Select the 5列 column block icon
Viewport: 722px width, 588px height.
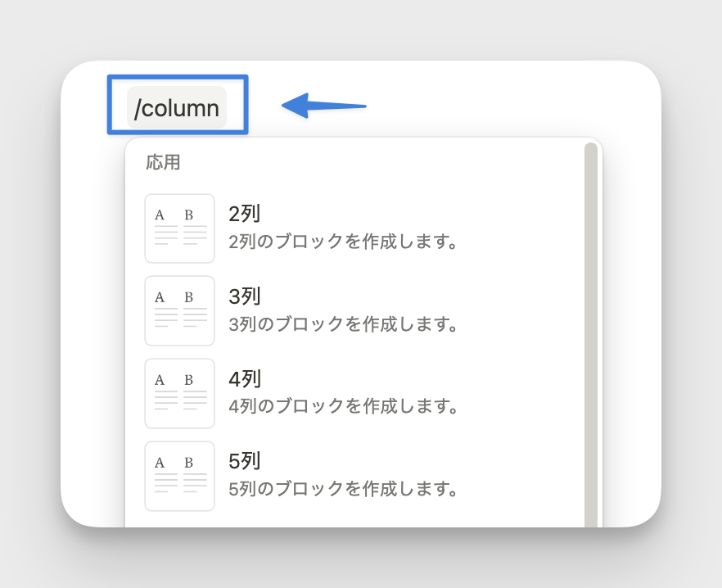pos(179,476)
